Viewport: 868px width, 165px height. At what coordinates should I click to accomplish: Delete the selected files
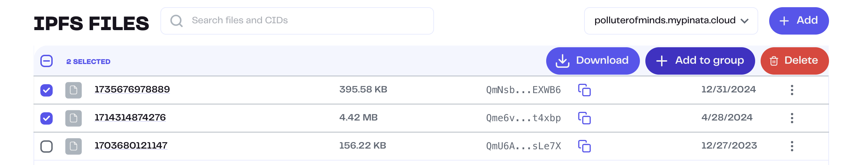tap(794, 61)
